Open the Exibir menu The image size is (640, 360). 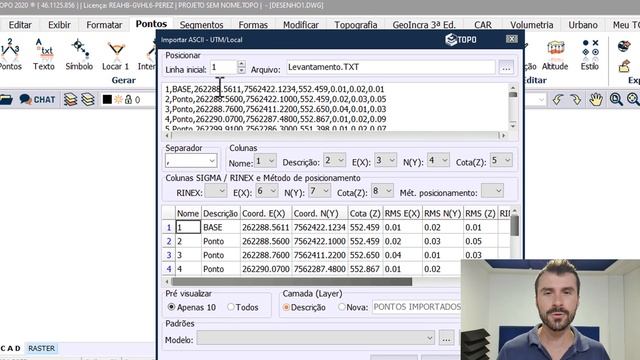click(x=59, y=25)
